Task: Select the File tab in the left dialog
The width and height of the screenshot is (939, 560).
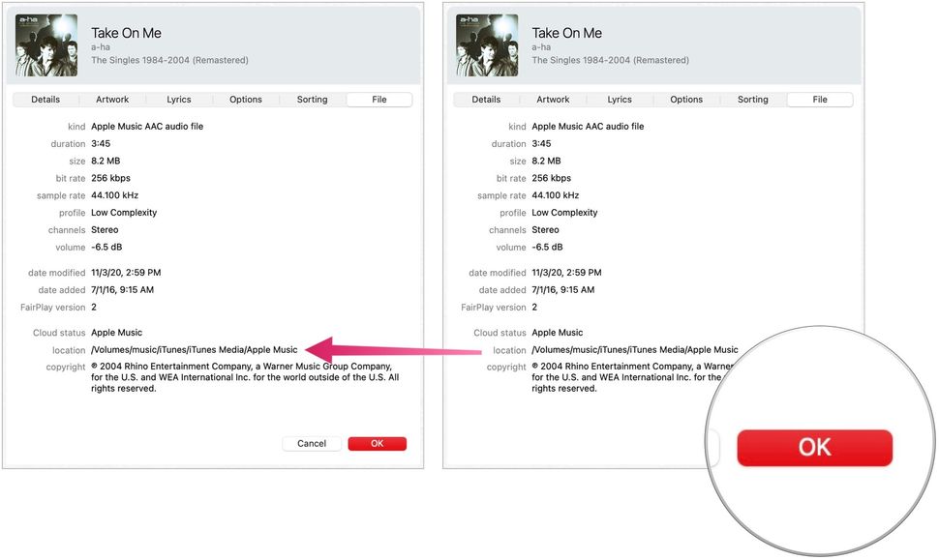Action: (379, 99)
